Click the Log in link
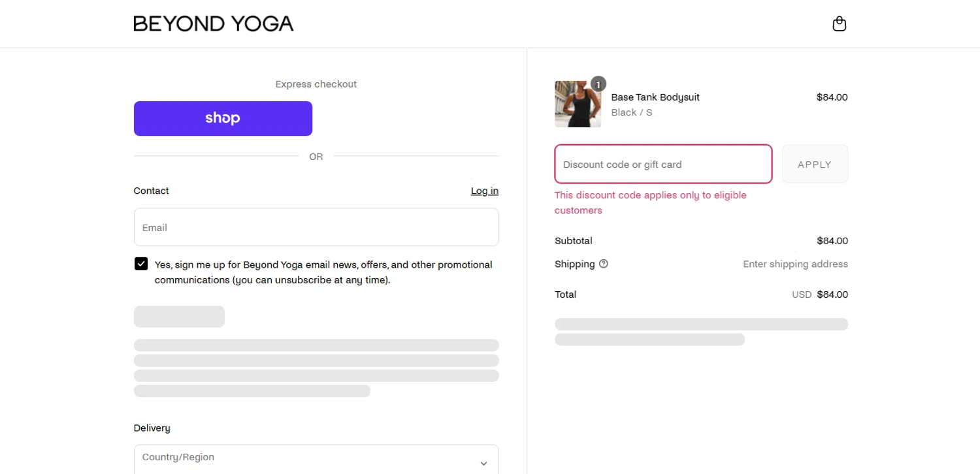 tap(485, 191)
